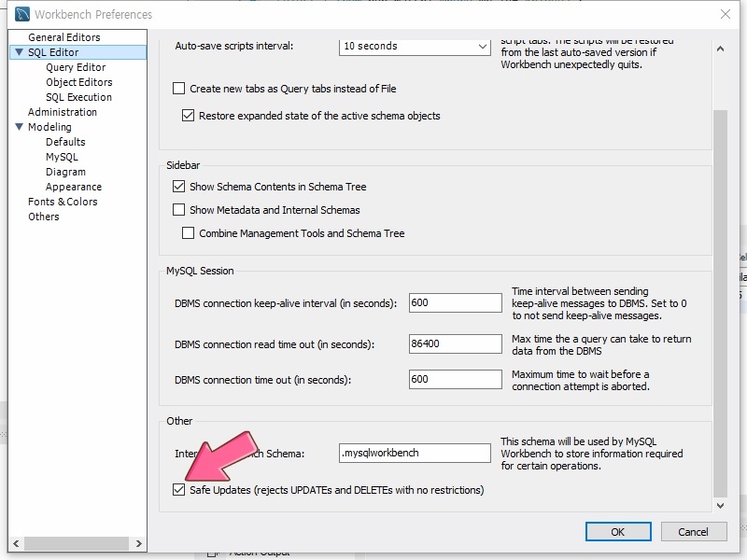
Task: Uncheck Restore expanded state of active schema objects
Action: 189,116
